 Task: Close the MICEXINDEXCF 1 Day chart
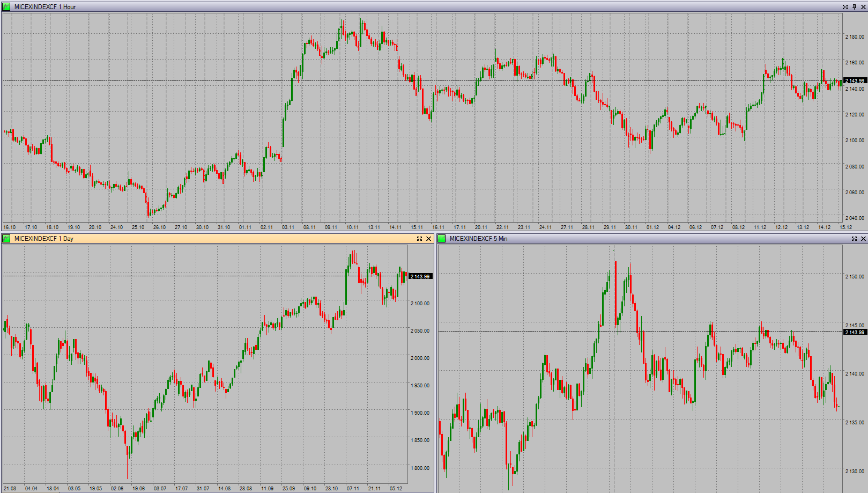pos(428,239)
